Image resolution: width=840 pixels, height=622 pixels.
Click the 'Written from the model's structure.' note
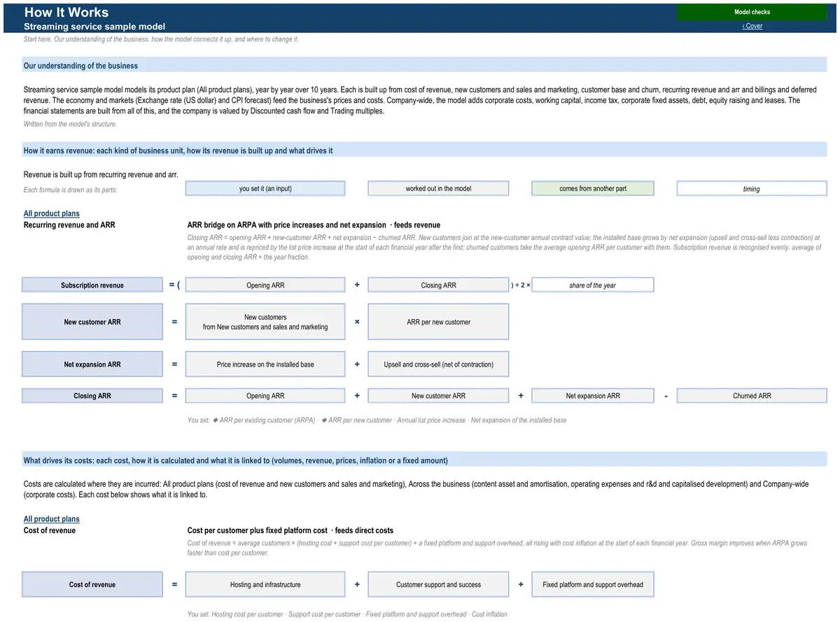[70, 124]
